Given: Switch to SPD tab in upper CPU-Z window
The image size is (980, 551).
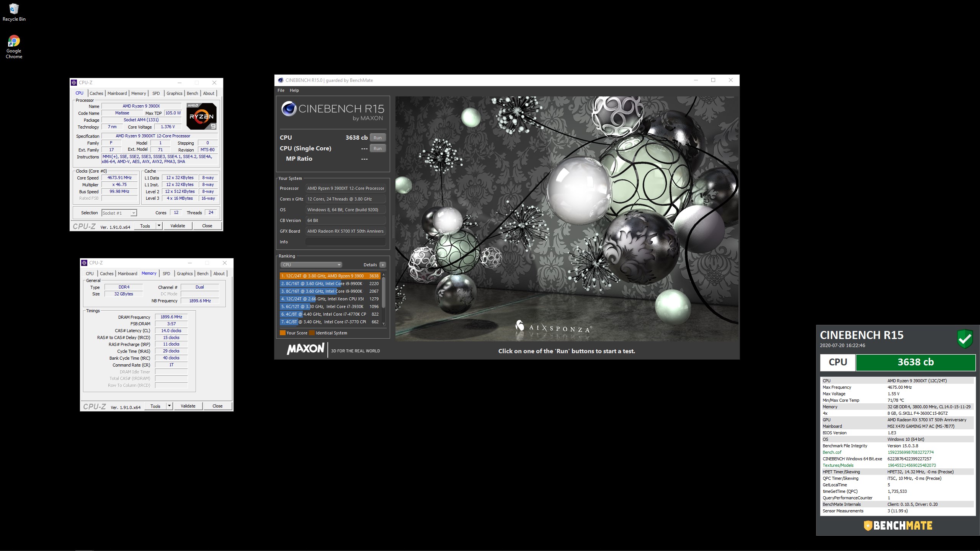Looking at the screenshot, I should (156, 93).
